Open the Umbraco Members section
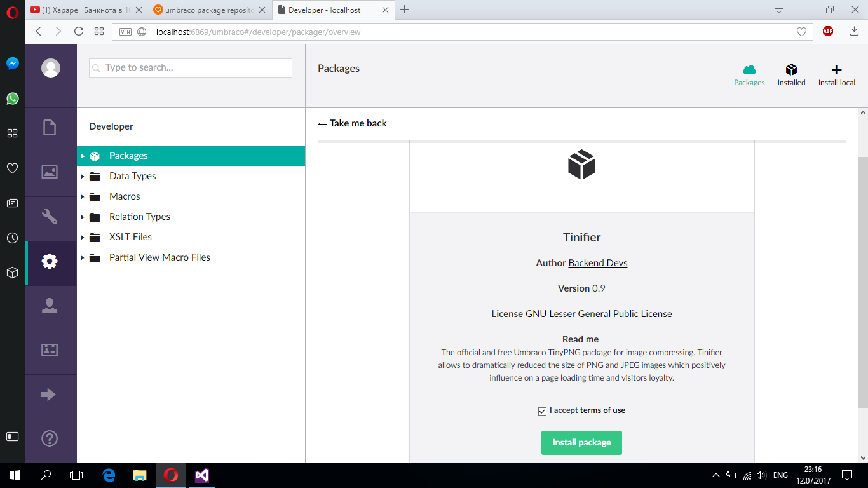The width and height of the screenshot is (868, 488). [50, 350]
